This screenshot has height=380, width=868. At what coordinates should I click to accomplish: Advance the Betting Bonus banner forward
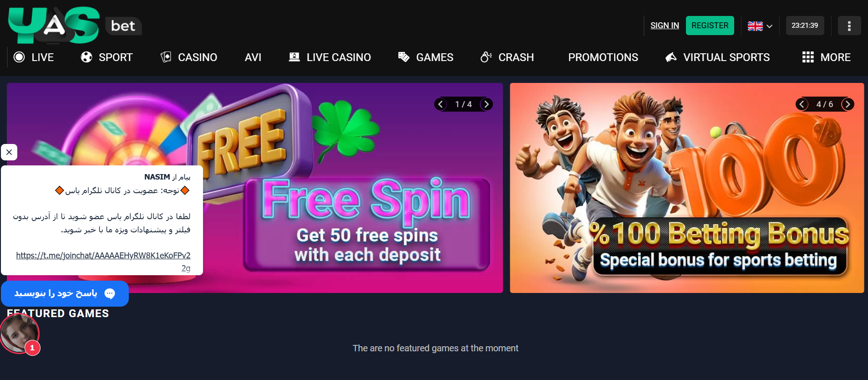tap(848, 104)
